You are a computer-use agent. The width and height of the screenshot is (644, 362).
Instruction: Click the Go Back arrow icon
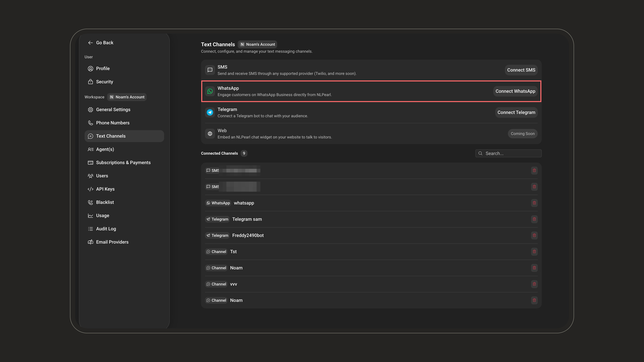(x=91, y=43)
